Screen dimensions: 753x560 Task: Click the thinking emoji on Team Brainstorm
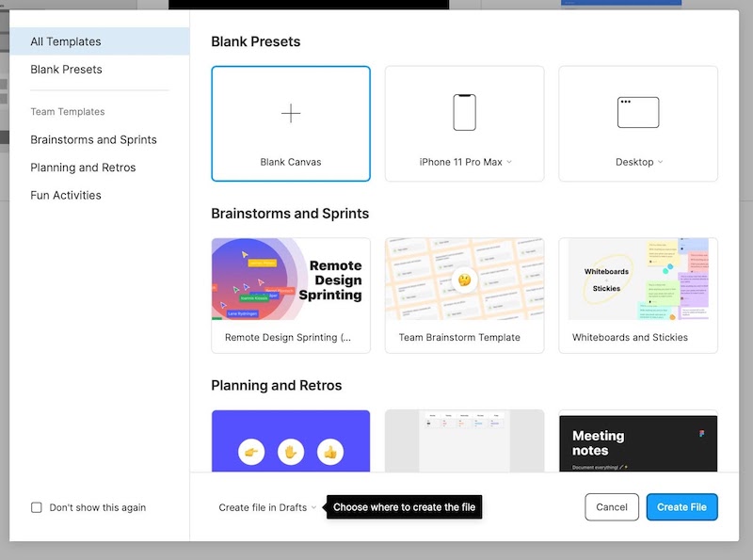click(464, 280)
